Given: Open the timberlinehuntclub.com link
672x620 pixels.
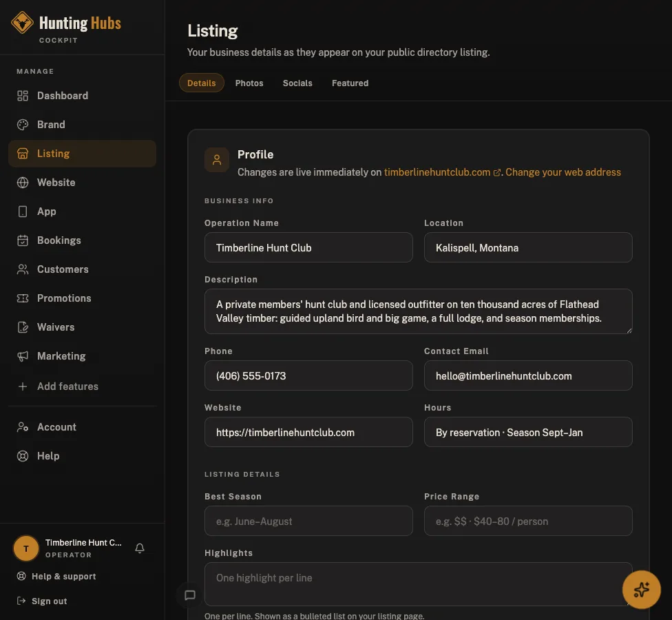Looking at the screenshot, I should pyautogui.click(x=437, y=172).
